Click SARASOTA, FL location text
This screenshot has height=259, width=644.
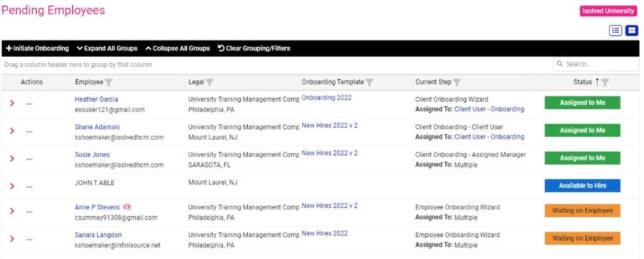tap(209, 165)
